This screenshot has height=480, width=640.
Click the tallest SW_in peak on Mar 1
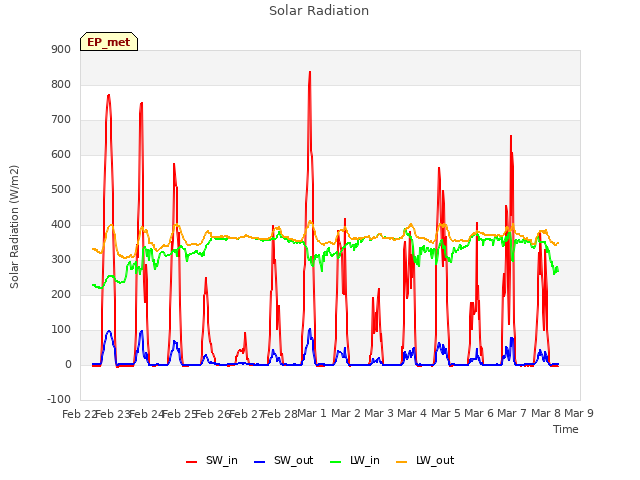pyautogui.click(x=310, y=72)
